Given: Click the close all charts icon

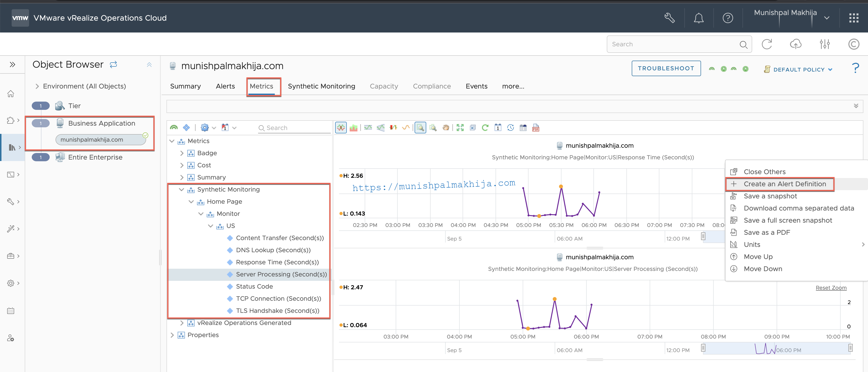Looking at the screenshot, I should (x=473, y=128).
